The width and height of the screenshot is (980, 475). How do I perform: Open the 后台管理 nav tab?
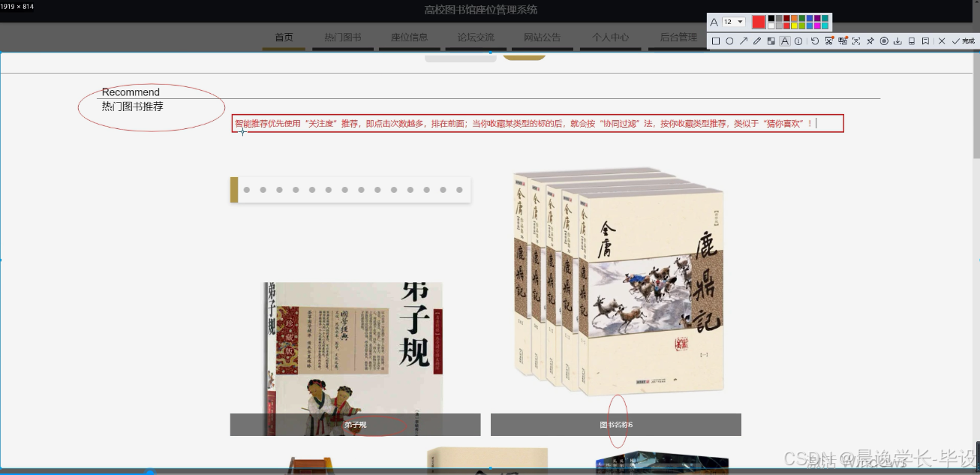678,38
